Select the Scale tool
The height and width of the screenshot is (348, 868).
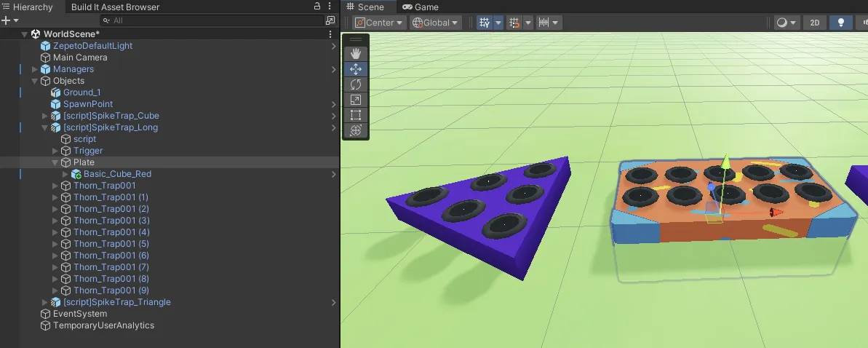356,100
